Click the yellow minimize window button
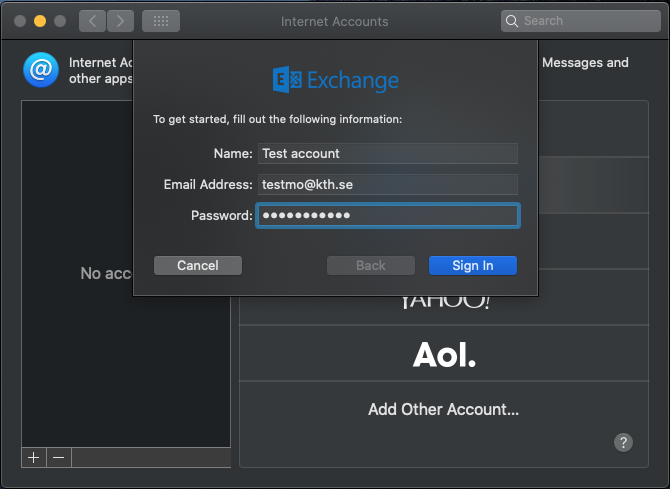 [40, 21]
